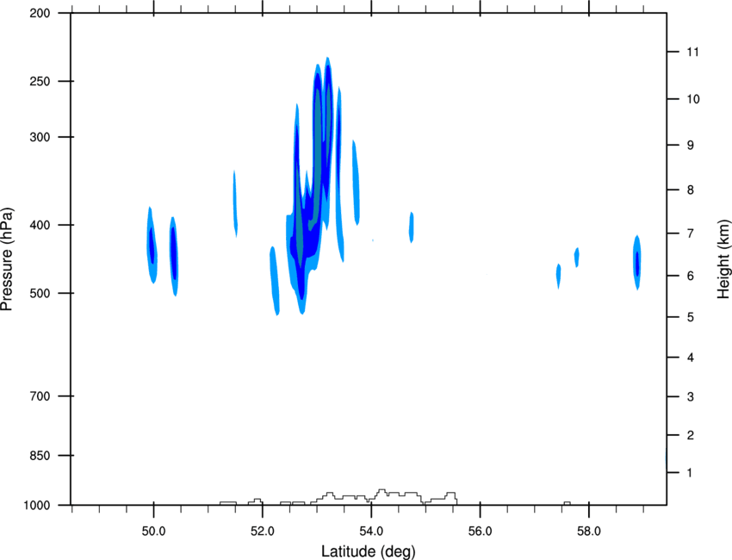The height and width of the screenshot is (560, 732).
Task: Click the pressure axis label '250'
Action: pyautogui.click(x=40, y=81)
